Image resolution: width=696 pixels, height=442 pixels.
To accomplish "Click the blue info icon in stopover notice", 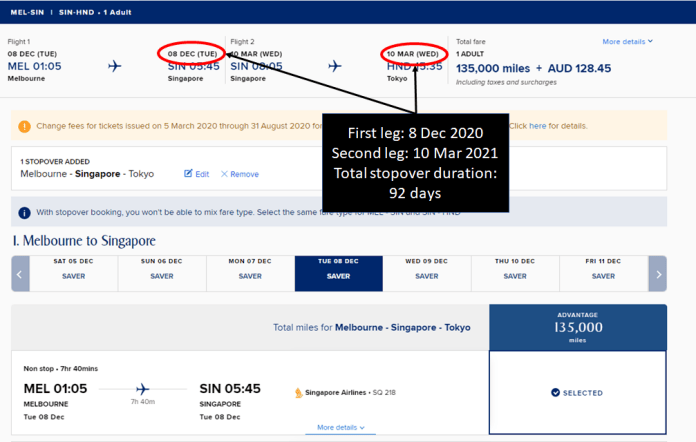I will tap(24, 213).
